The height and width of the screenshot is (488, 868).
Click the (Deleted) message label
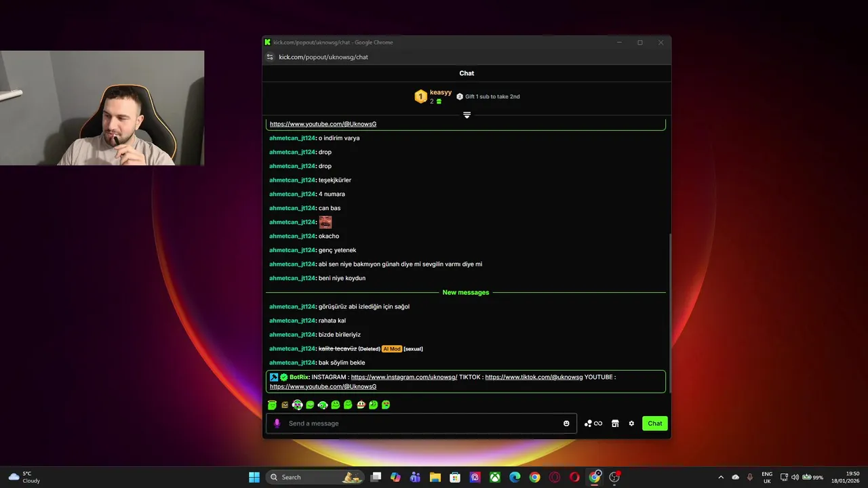pyautogui.click(x=369, y=348)
